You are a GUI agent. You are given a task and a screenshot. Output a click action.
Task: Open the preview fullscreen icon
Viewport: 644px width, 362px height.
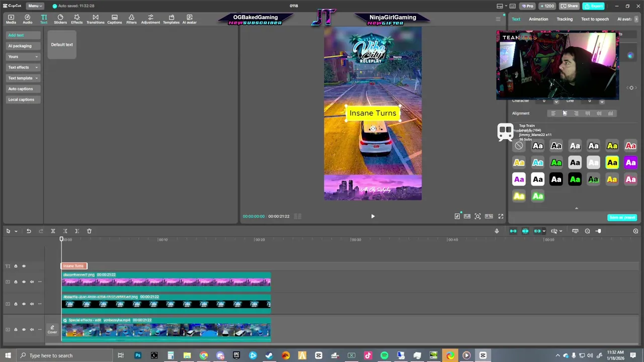point(501,216)
